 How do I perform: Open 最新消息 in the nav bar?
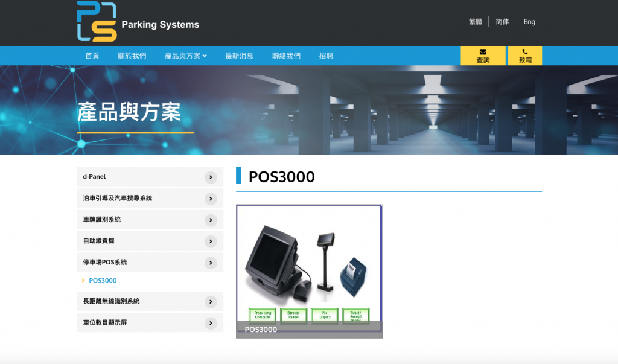pos(239,56)
